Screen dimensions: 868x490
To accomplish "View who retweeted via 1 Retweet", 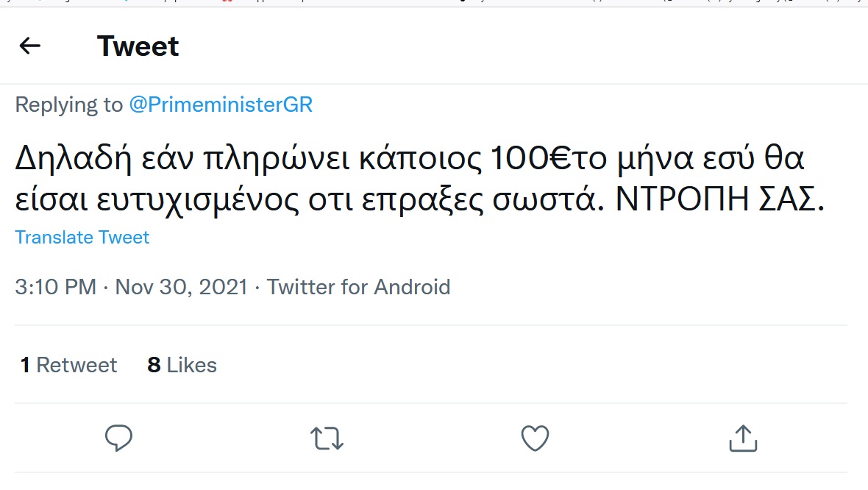I will coord(69,365).
